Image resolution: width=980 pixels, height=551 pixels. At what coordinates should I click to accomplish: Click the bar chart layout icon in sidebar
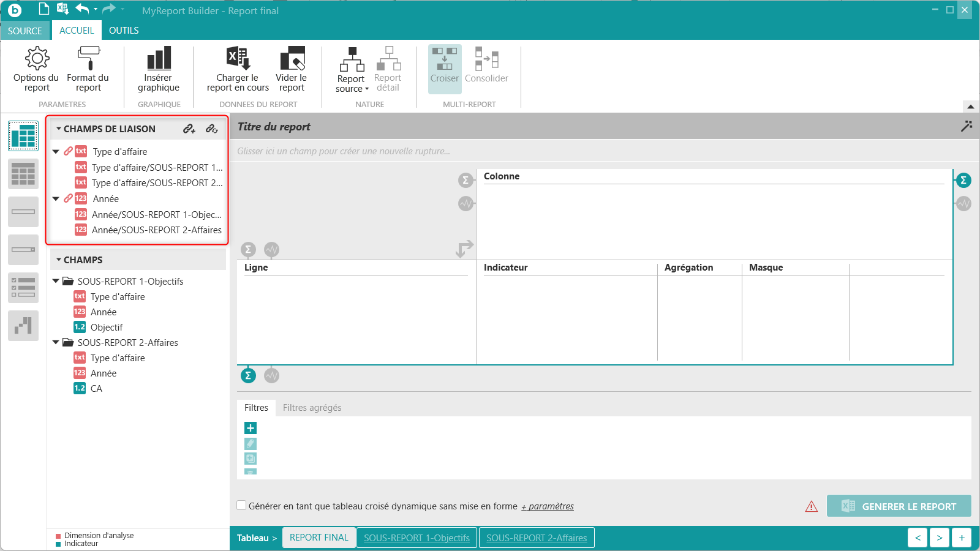(x=23, y=326)
